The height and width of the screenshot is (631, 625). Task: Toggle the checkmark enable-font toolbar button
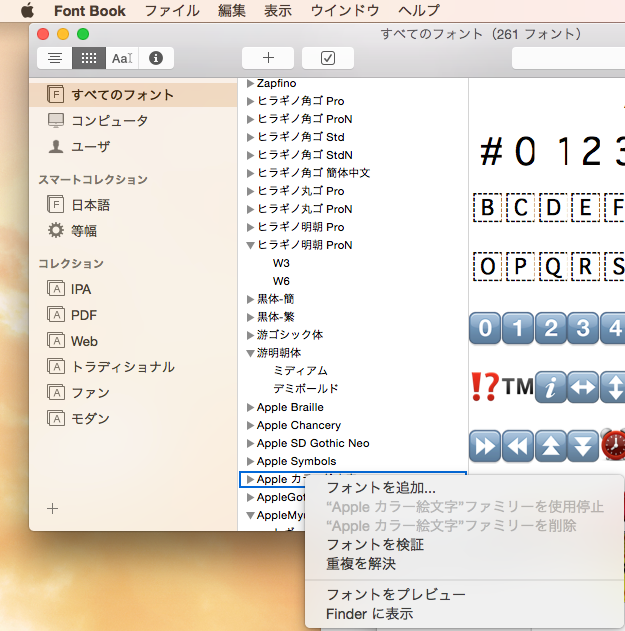click(328, 58)
